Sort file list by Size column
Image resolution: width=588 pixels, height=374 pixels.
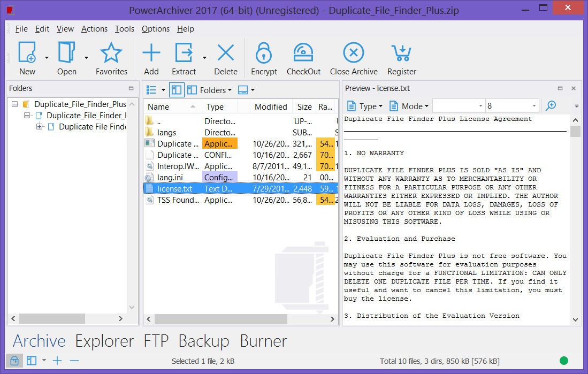click(304, 107)
